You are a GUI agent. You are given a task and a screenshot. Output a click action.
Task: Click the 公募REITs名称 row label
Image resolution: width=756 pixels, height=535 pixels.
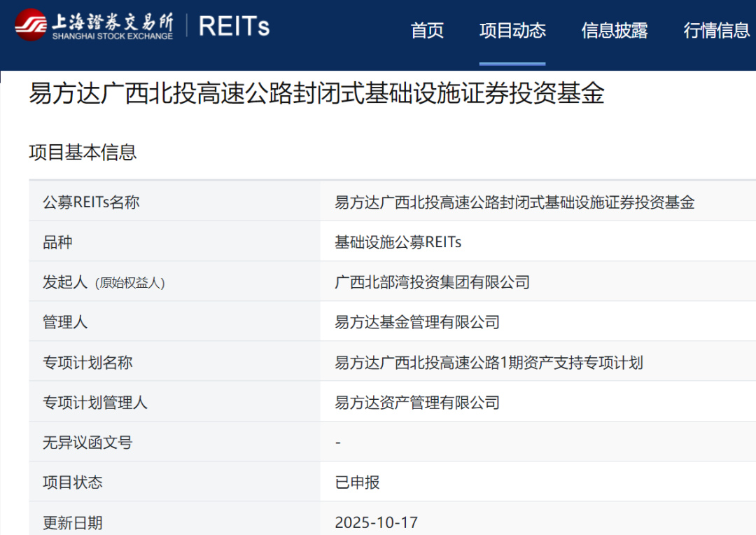(x=91, y=202)
